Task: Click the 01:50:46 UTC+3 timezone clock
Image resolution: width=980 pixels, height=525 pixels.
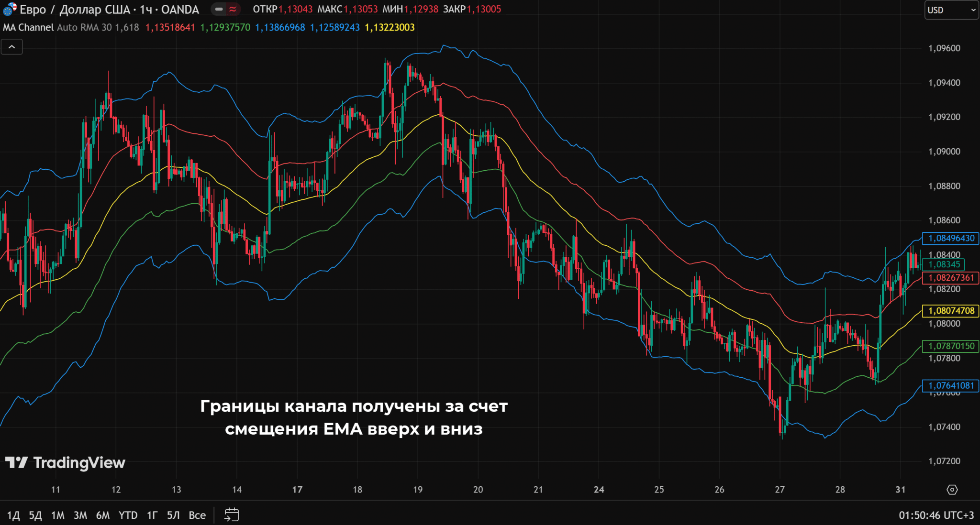Action: pos(936,515)
